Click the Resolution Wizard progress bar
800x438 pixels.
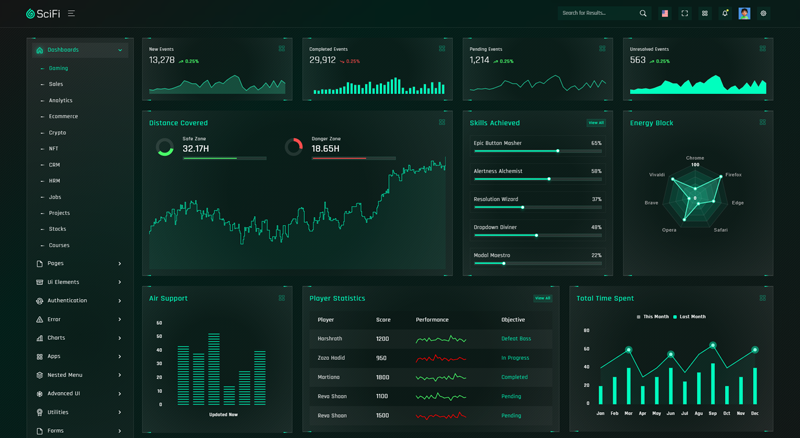[x=538, y=207]
